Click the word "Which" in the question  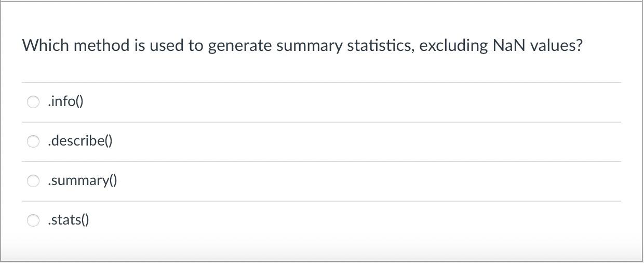click(x=45, y=46)
